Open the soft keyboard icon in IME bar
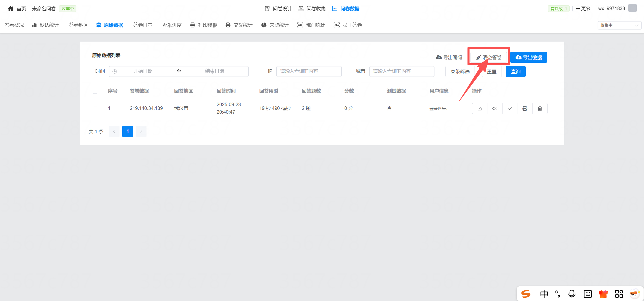This screenshot has width=644, height=301. coord(588,294)
